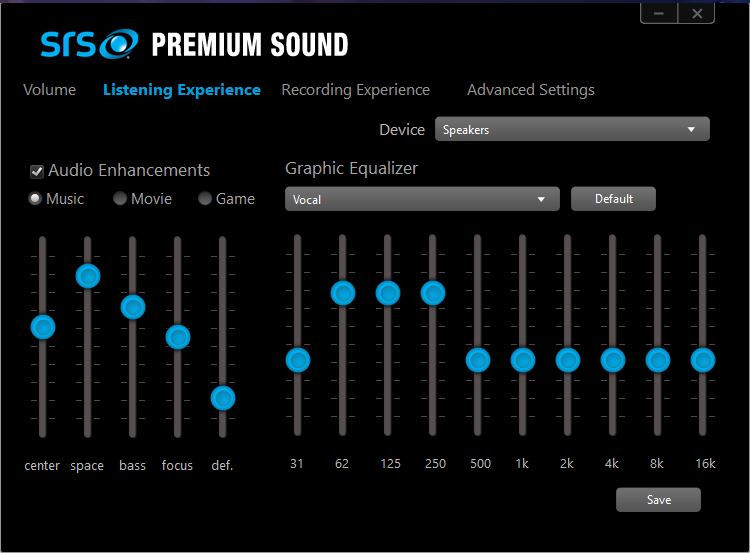The width and height of the screenshot is (750, 553).
Task: Click the "1k" band label
Action: (522, 464)
